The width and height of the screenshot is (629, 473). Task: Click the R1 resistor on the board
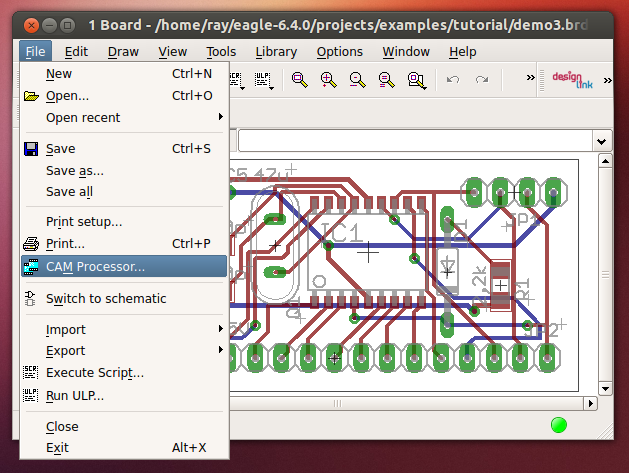pos(501,286)
